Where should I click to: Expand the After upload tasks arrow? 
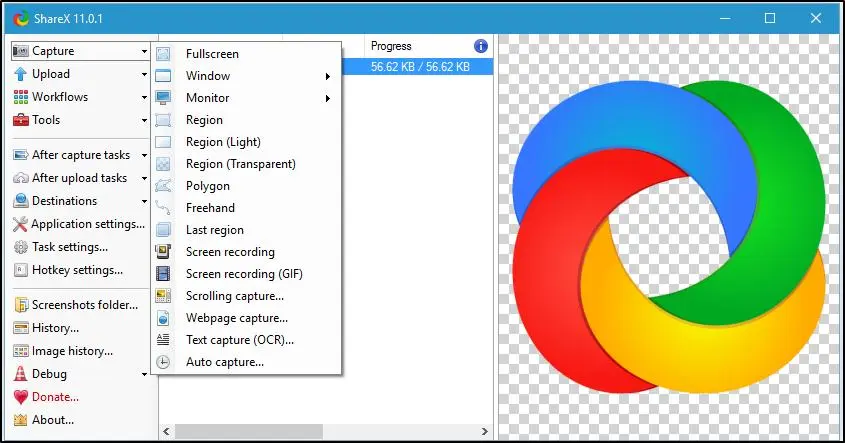[144, 178]
